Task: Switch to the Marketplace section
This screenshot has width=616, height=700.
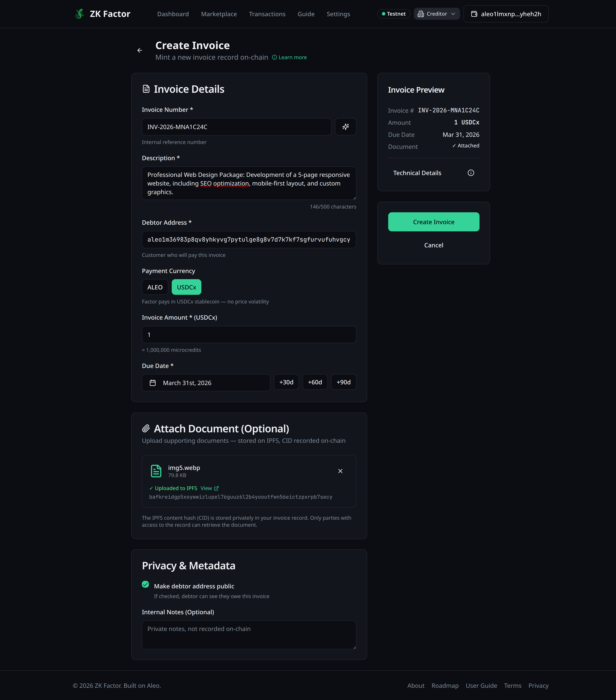Action: (219, 14)
